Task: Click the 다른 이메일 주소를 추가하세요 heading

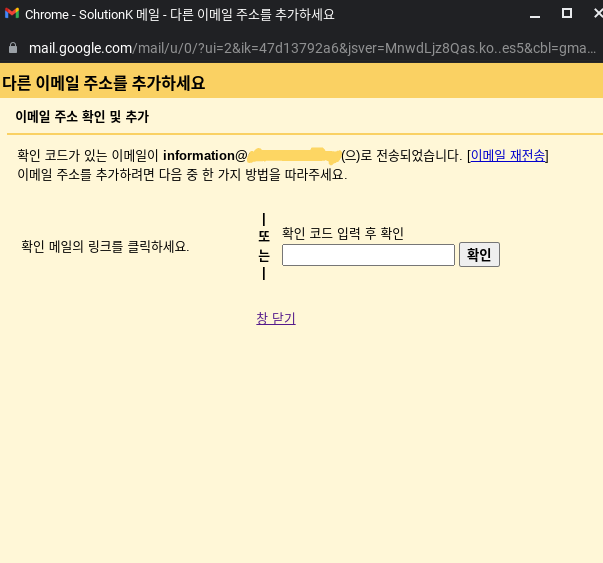Action: 103,83
